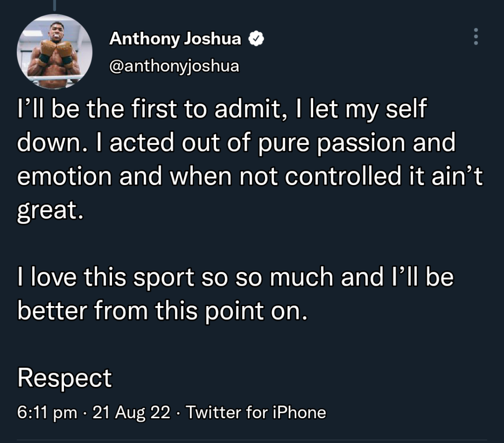Click the line "down. I acted out of pure"
Screen dimensions: 504x443
tap(236, 143)
